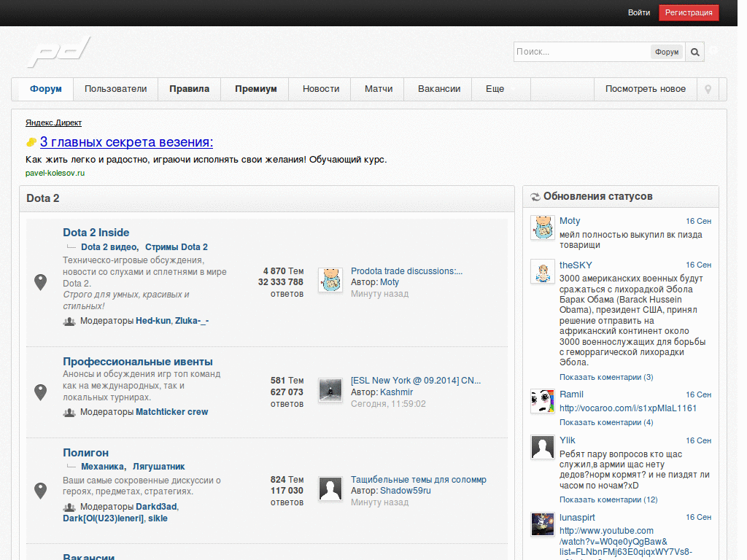This screenshot has height=560, width=747.
Task: Switch to the Матчи tab
Action: pyautogui.click(x=379, y=89)
